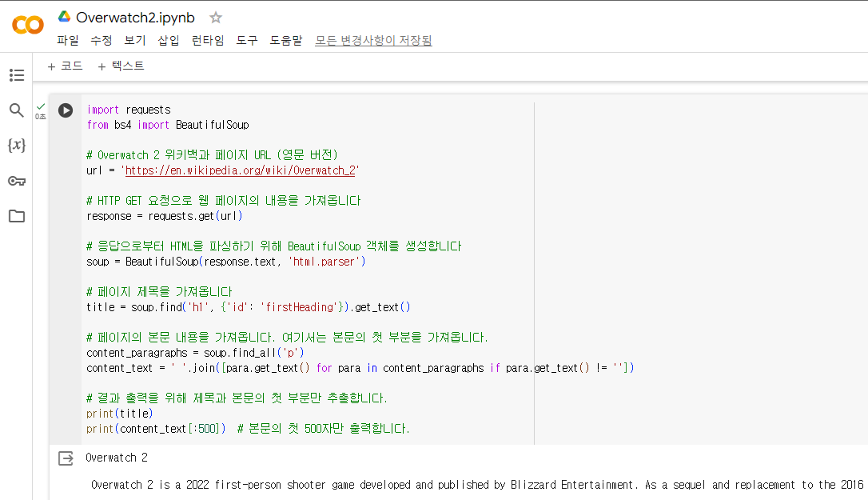868x500 pixels.
Task: Click the line creating soup with html.parser
Action: click(226, 261)
